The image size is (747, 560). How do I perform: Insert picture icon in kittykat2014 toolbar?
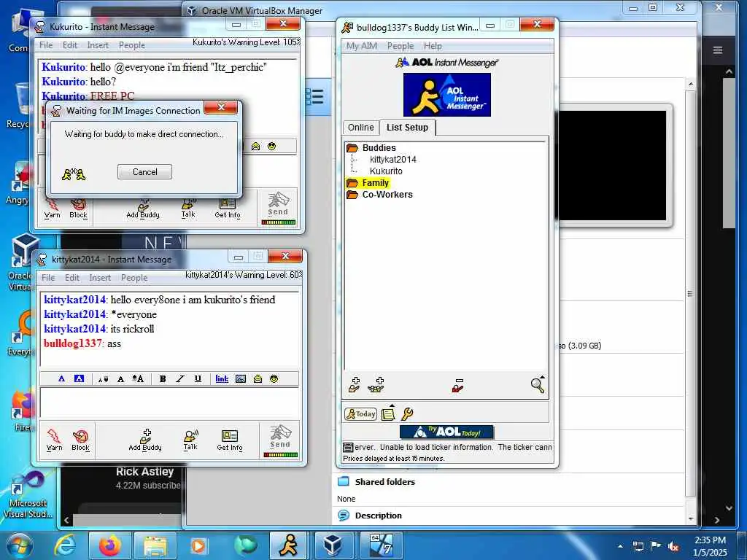[x=241, y=378]
